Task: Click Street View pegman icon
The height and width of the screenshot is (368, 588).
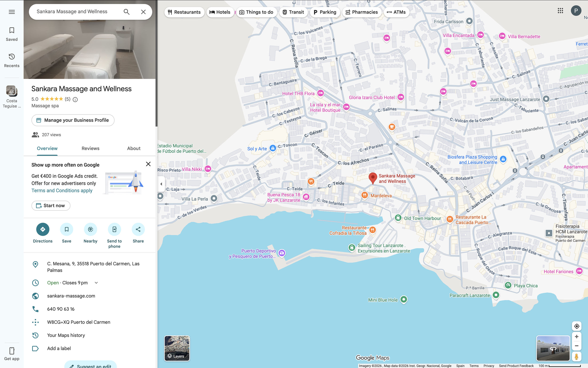Action: coord(576,356)
